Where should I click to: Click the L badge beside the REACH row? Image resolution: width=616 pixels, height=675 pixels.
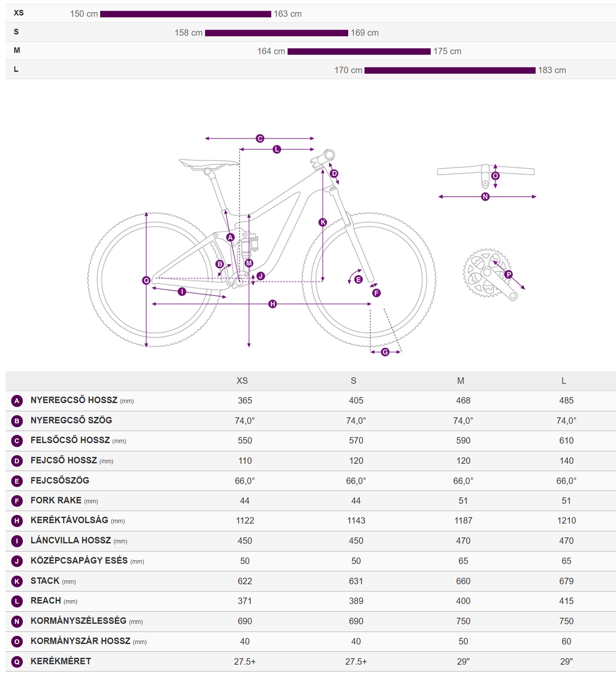tap(17, 601)
